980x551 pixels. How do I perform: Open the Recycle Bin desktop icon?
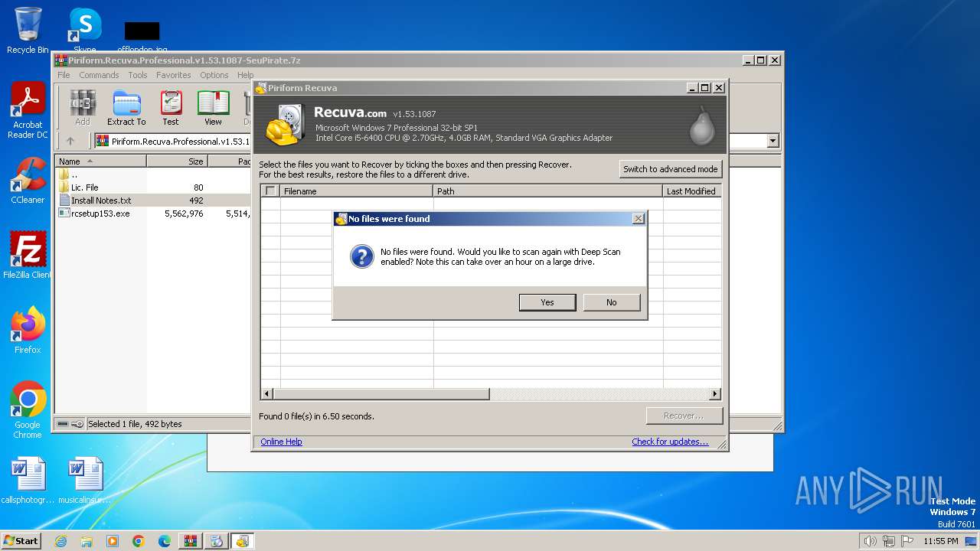pos(28,31)
